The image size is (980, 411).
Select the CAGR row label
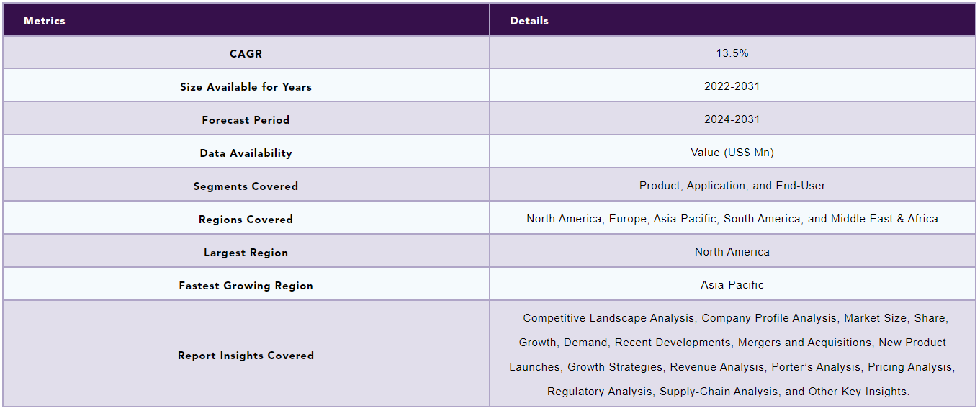tap(246, 54)
